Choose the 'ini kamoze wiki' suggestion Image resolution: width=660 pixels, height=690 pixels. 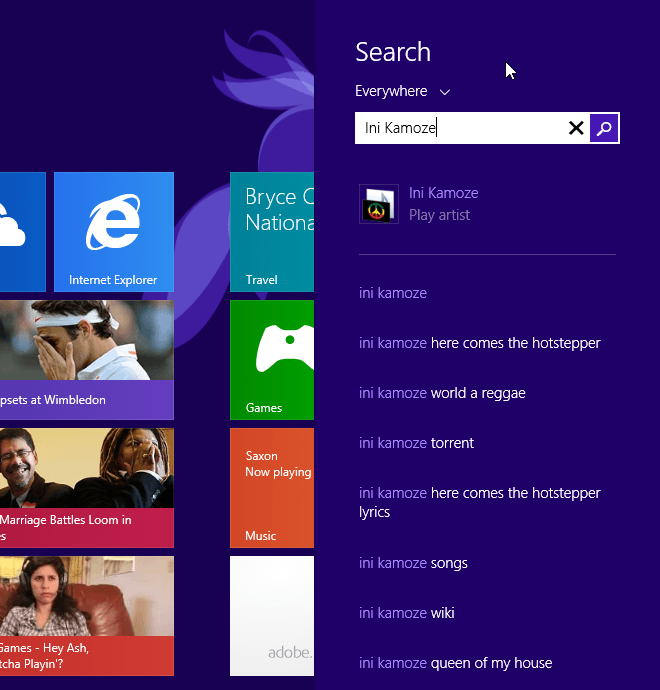407,613
